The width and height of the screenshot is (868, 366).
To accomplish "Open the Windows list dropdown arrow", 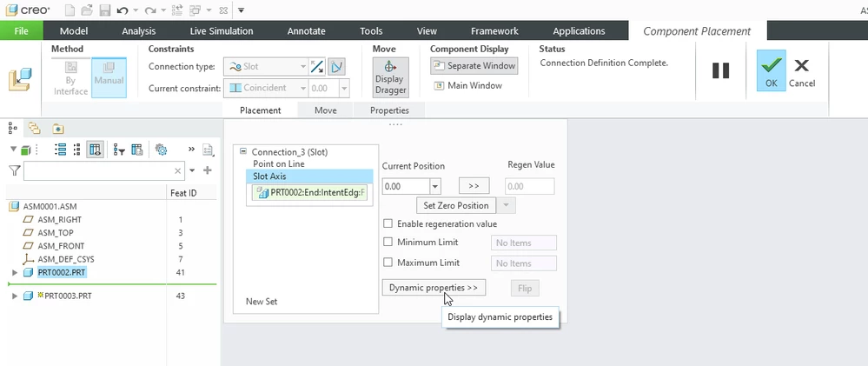I will pyautogui.click(x=209, y=10).
